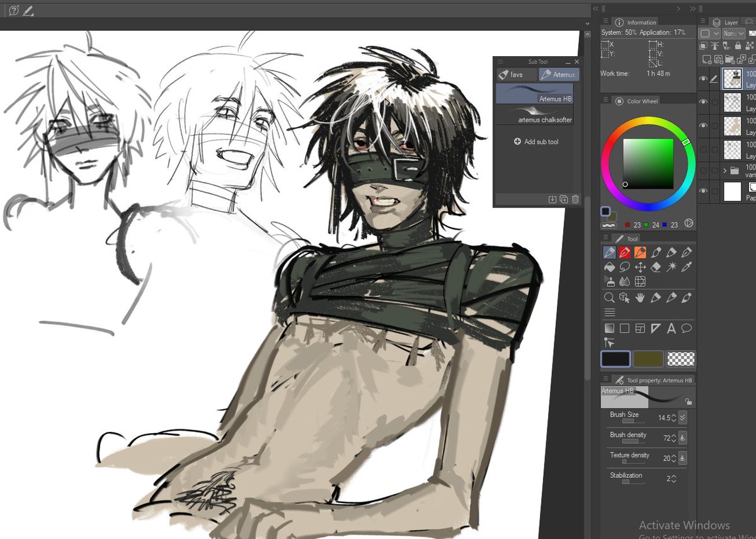Open the Color Wheel palette tab

(636, 101)
